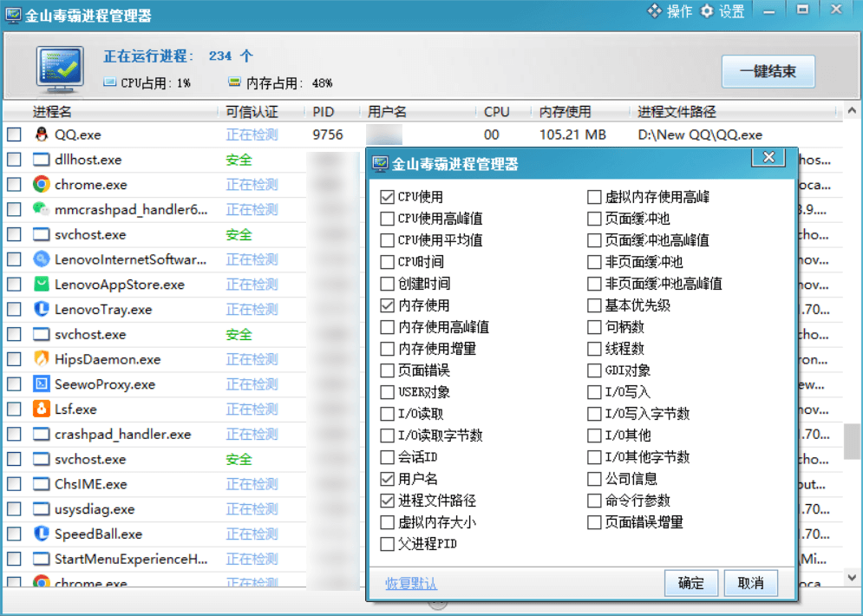The image size is (863, 616).
Task: Click the 恢复默认 link
Action: [x=411, y=583]
